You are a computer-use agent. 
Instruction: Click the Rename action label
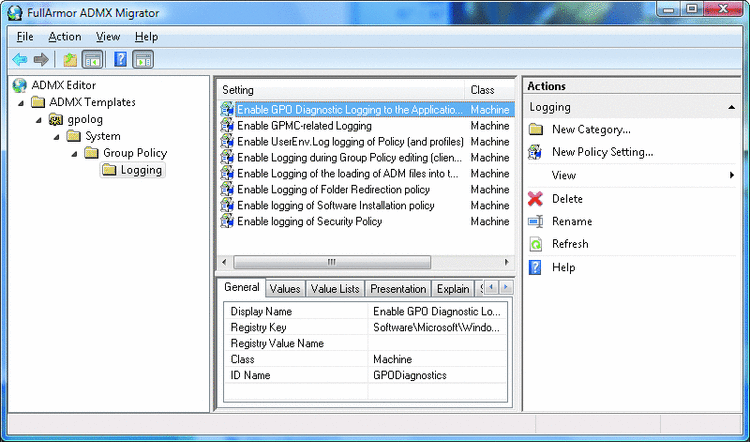[572, 221]
